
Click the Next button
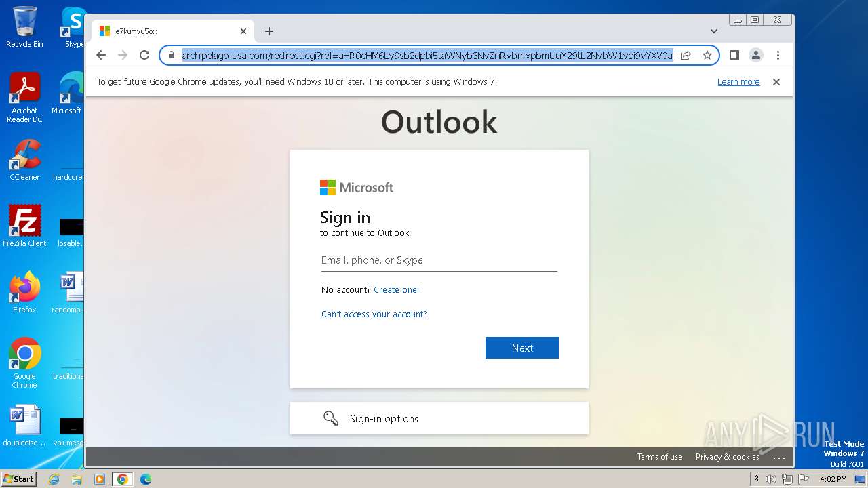(522, 348)
